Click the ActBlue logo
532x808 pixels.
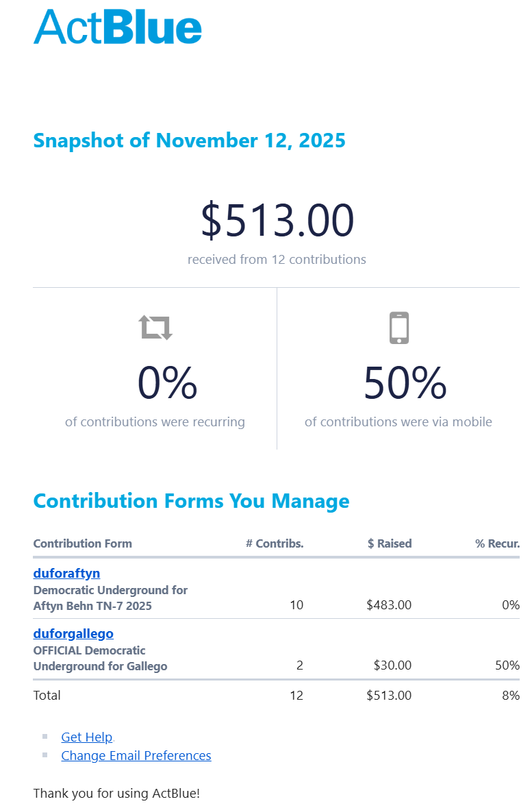point(117,27)
